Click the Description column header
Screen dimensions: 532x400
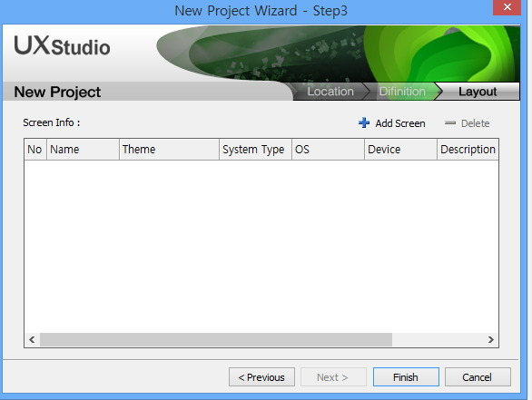[468, 149]
